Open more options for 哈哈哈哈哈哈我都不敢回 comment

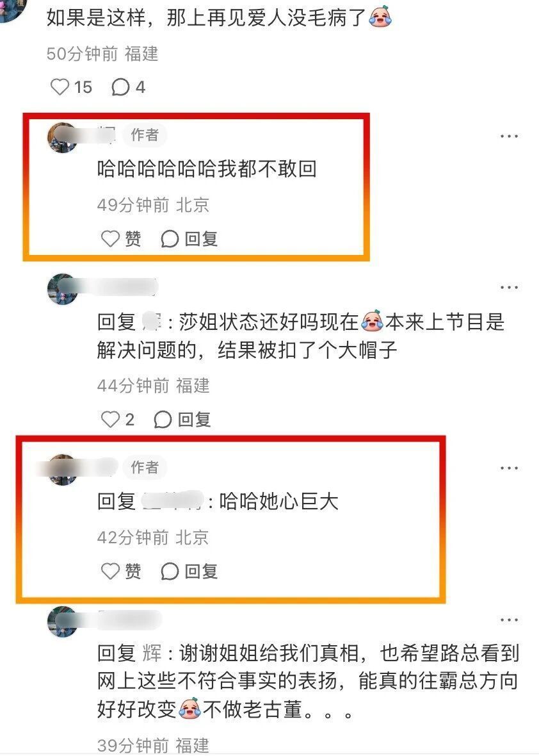click(509, 136)
